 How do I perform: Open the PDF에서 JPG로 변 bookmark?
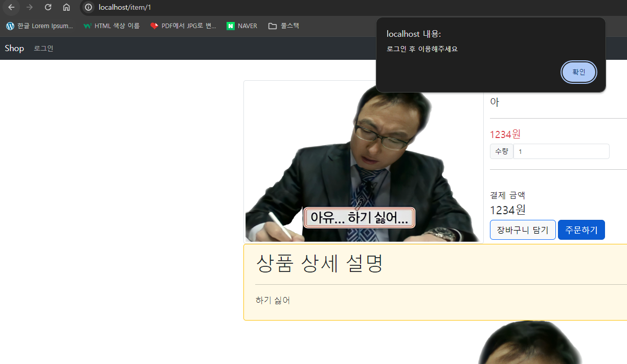tap(183, 26)
